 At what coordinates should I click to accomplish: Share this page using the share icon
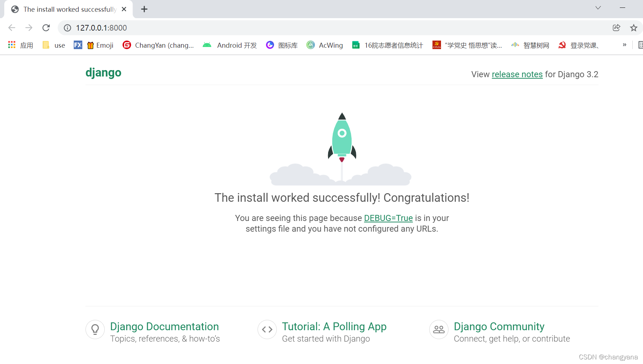(x=616, y=28)
